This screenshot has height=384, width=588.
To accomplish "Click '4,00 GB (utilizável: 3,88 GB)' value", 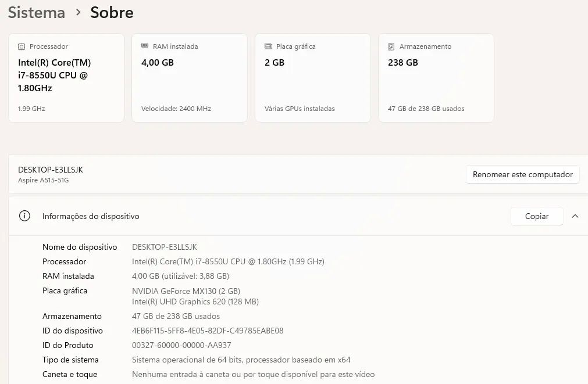I will [x=180, y=276].
